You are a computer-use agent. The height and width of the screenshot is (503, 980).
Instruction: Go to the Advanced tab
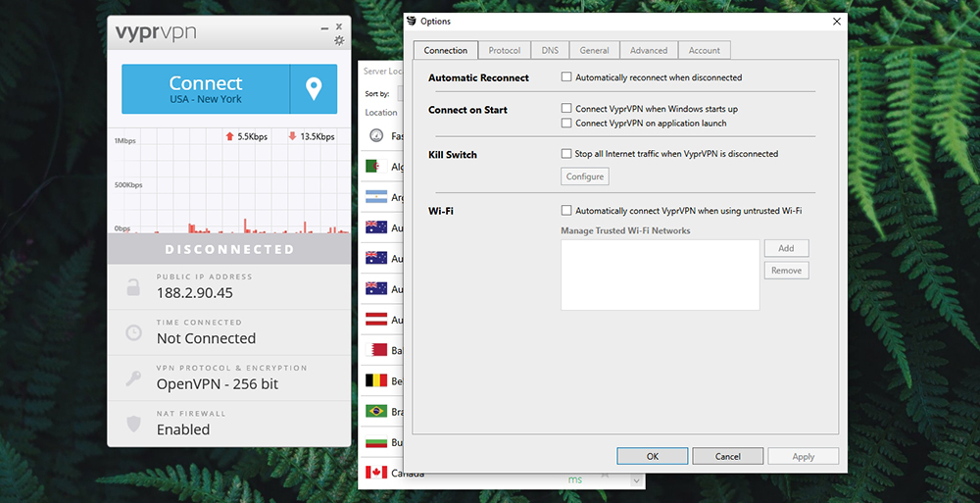649,50
